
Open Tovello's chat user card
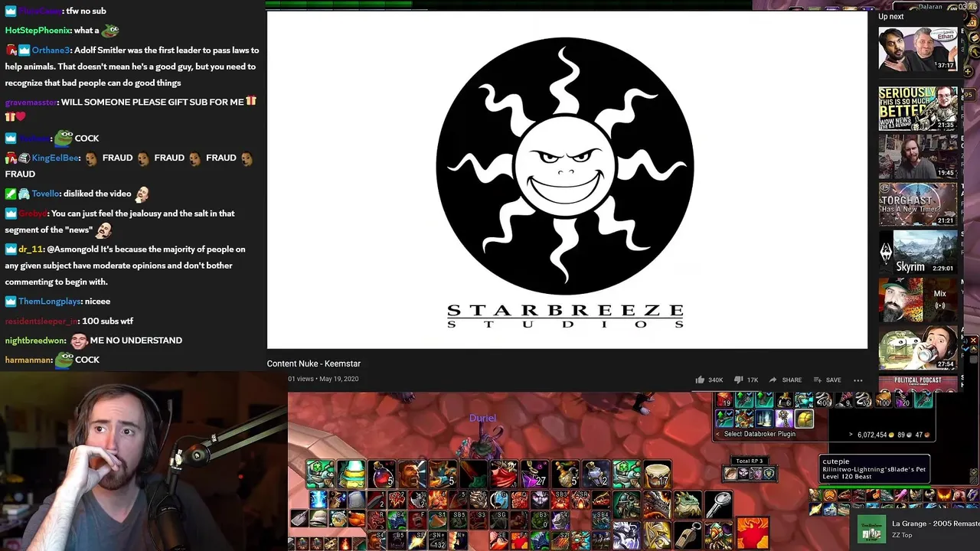coord(46,194)
